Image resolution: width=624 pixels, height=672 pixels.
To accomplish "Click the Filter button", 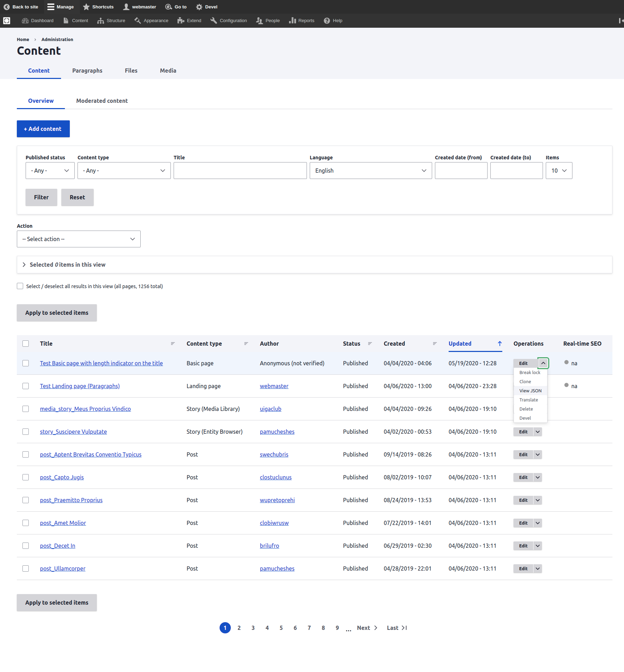I will [41, 198].
